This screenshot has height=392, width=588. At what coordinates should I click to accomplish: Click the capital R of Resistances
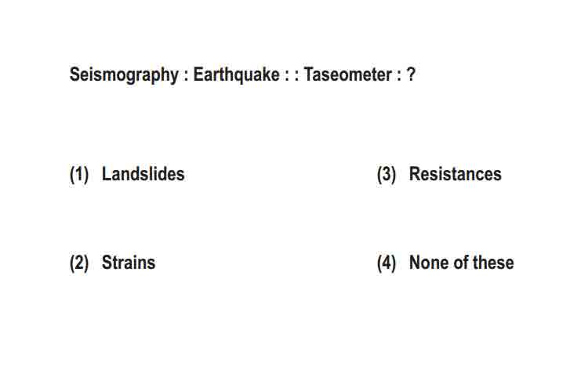coord(415,174)
